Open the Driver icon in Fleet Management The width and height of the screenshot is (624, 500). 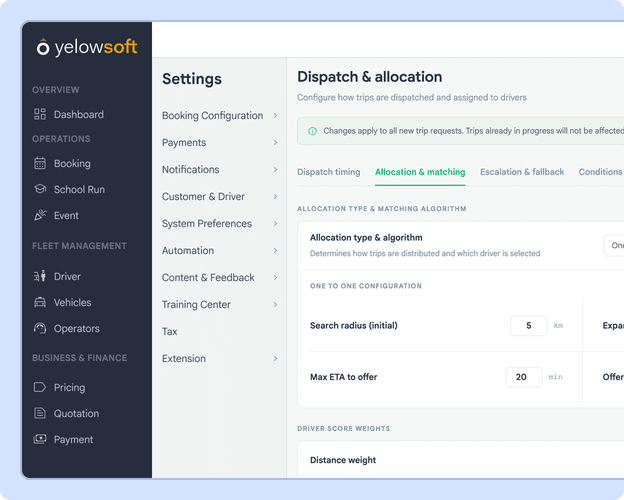pyautogui.click(x=40, y=276)
